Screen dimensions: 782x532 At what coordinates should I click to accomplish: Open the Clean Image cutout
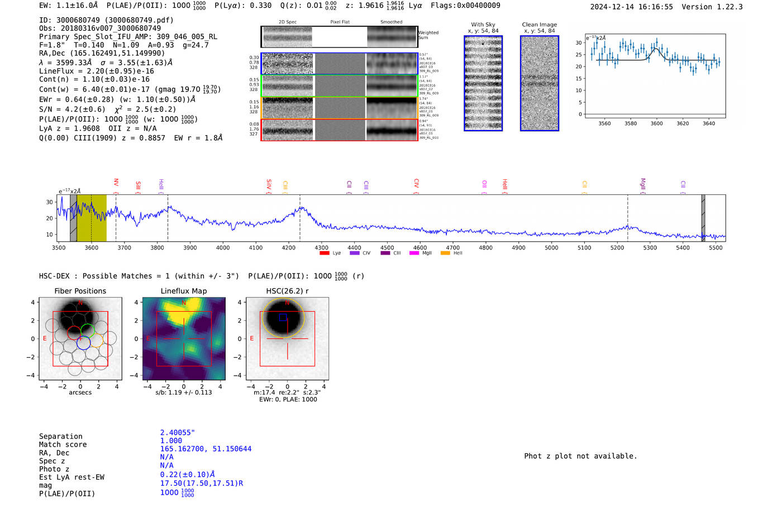(540, 83)
